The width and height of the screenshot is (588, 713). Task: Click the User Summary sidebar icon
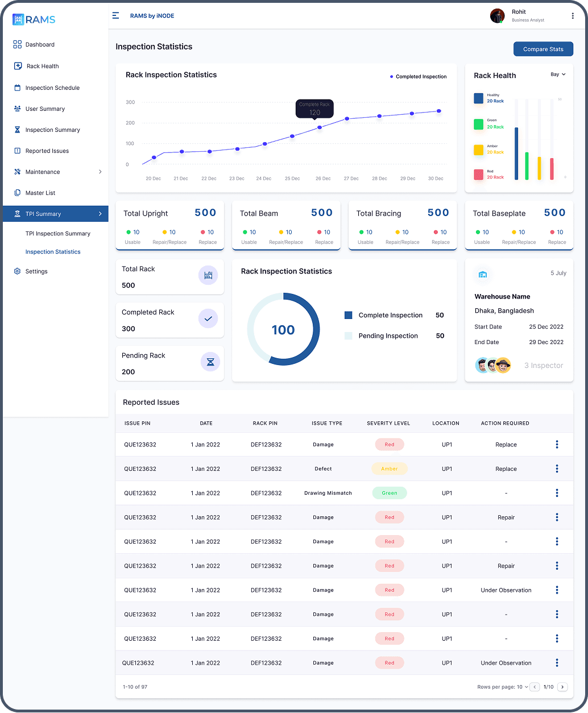pyautogui.click(x=16, y=109)
